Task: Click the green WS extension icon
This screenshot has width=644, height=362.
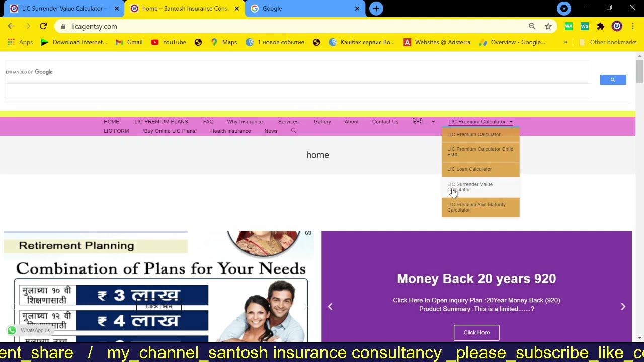Action: pos(585,26)
